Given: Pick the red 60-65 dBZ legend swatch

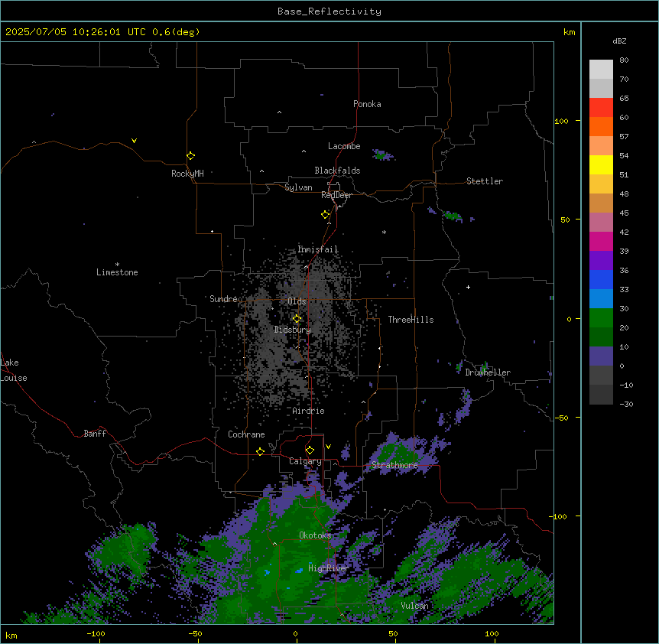Looking at the screenshot, I should 601,108.
